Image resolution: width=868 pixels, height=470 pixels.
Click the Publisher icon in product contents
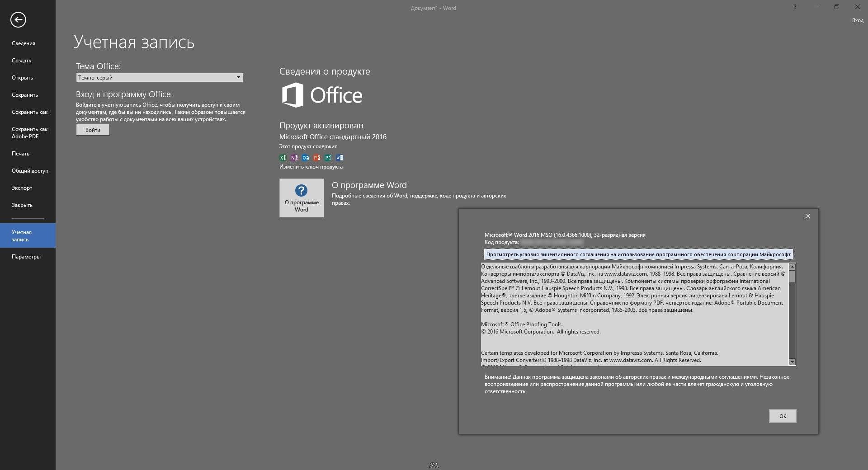point(328,158)
